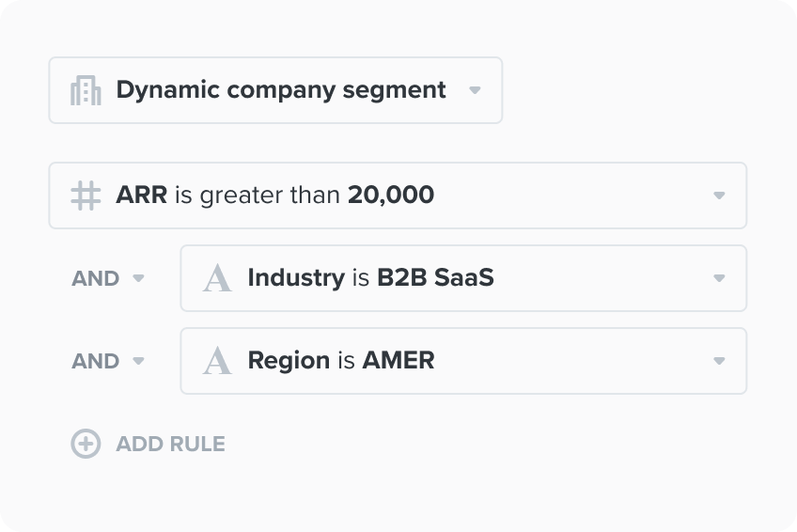Click the building icon beside Dynamic company segment

[x=86, y=90]
